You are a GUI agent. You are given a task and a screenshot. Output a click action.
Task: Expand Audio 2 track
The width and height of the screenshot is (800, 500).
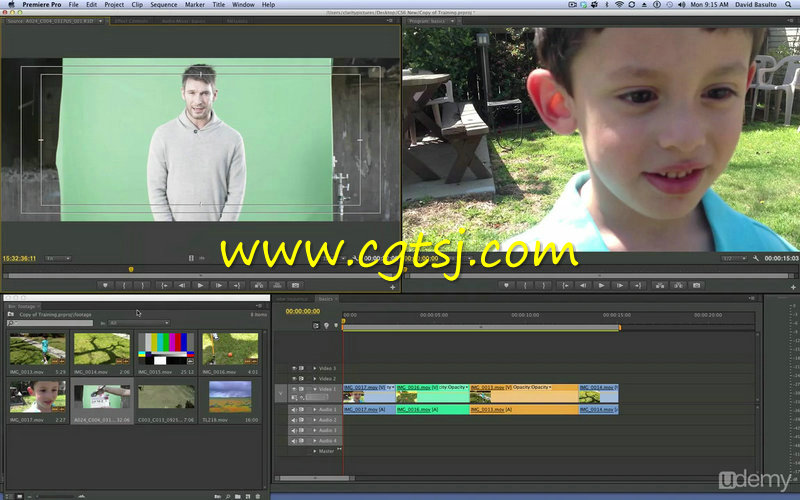(315, 420)
